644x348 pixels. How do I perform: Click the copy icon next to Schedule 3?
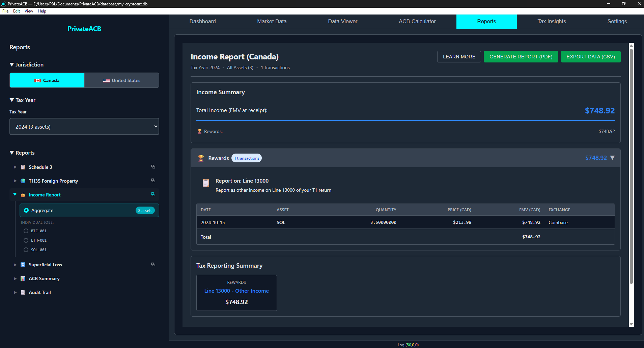(x=153, y=166)
